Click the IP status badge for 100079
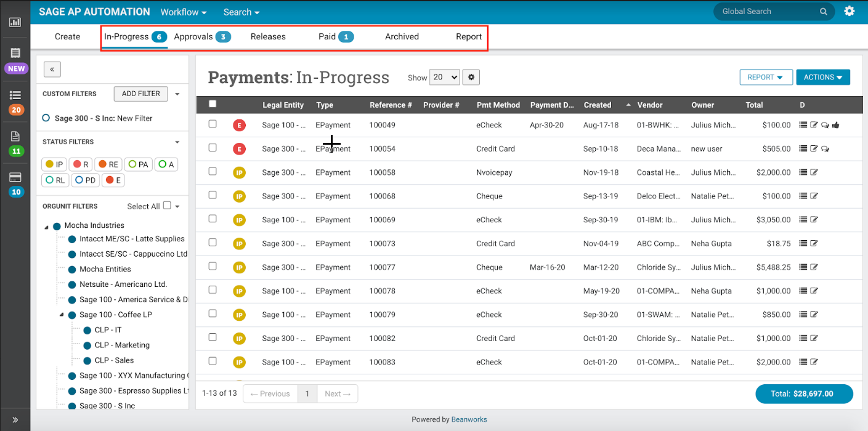The width and height of the screenshot is (868, 431). tap(239, 315)
